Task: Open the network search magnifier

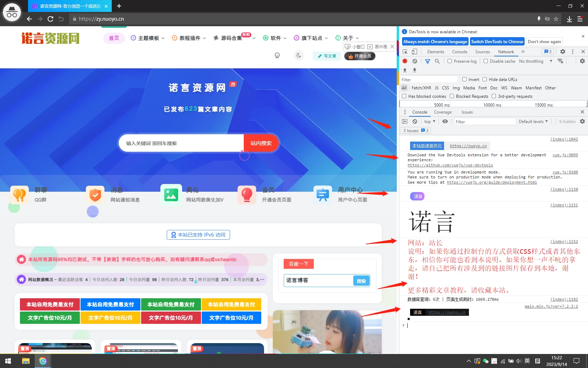Action: (x=437, y=61)
